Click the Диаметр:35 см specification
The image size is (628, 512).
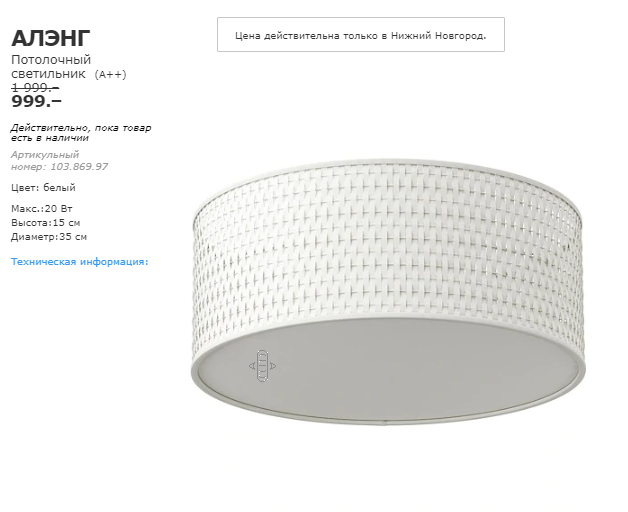pos(49,237)
